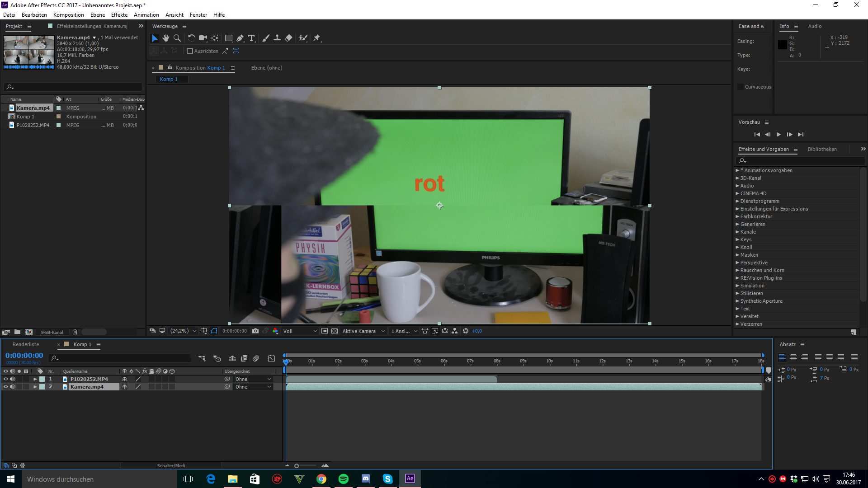868x488 pixels.
Task: Open the resolution dropdown showing Voll
Action: pyautogui.click(x=300, y=331)
